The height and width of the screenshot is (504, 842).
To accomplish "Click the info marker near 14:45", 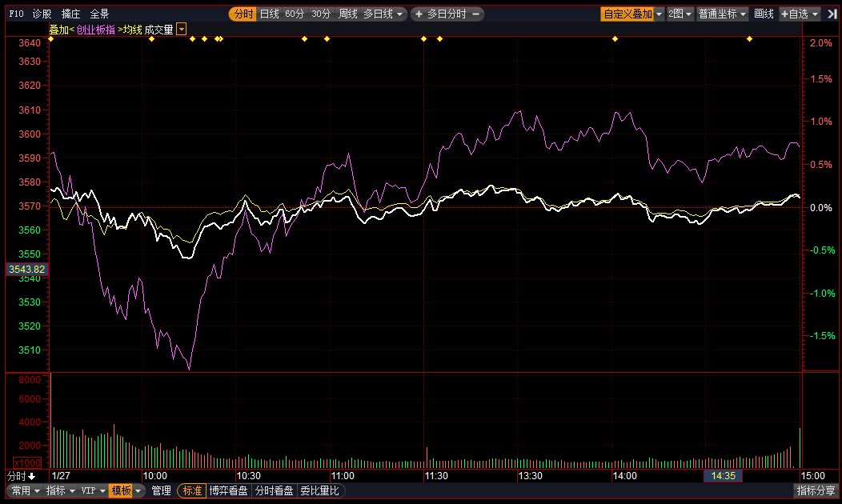I will (x=750, y=38).
